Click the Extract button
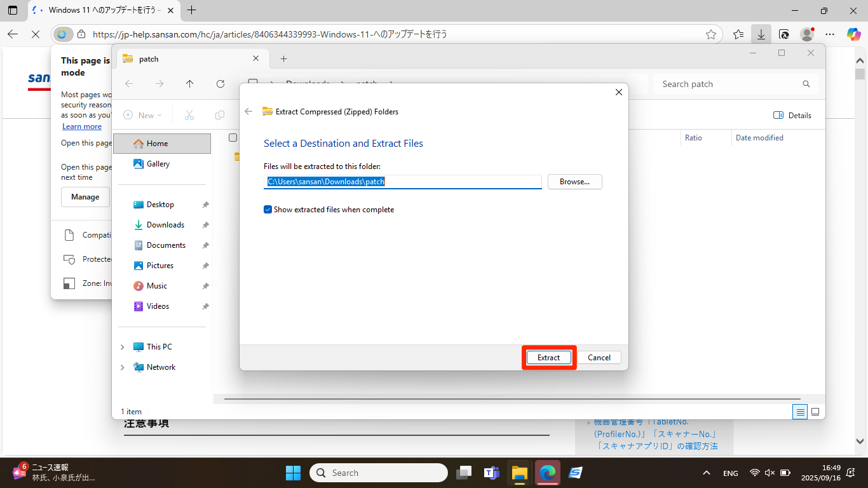This screenshot has height=488, width=868. tap(548, 358)
